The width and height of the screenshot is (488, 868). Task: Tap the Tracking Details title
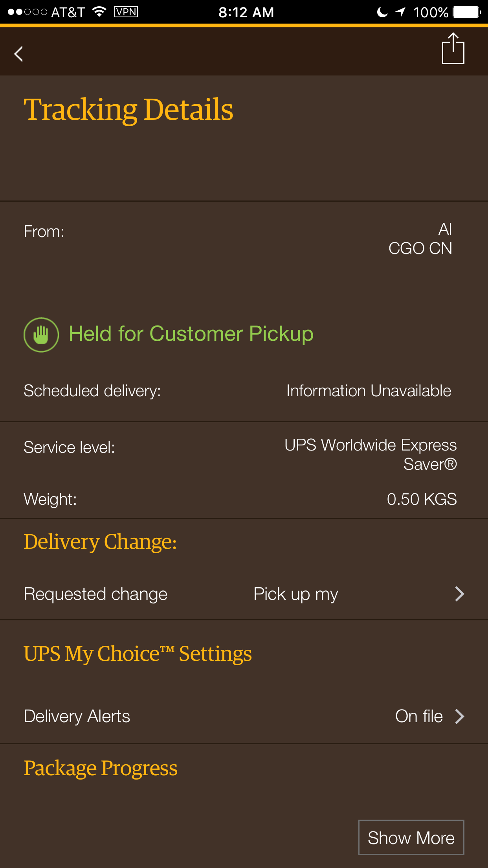click(128, 110)
